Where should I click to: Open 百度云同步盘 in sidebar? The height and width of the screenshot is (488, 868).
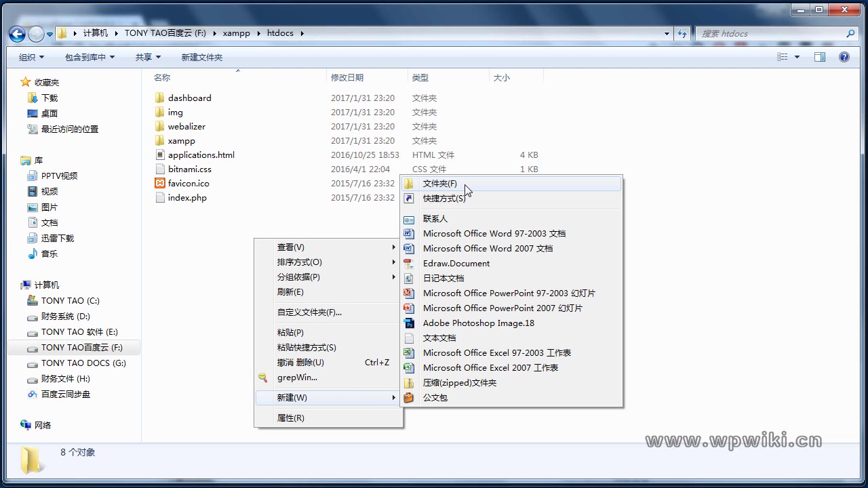[66, 394]
